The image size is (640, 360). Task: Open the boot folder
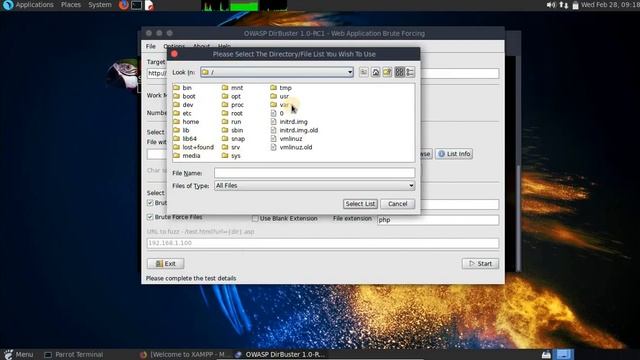pyautogui.click(x=184, y=96)
